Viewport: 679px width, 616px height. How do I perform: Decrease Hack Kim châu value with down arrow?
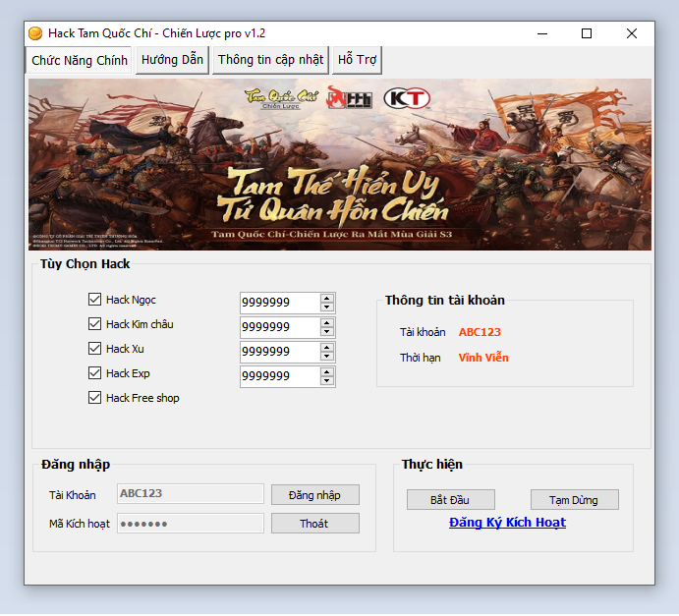[327, 332]
